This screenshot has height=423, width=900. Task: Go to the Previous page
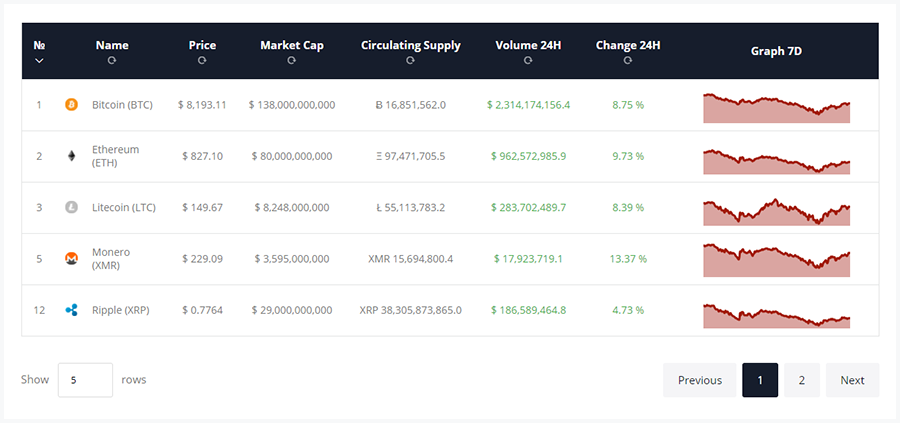700,380
